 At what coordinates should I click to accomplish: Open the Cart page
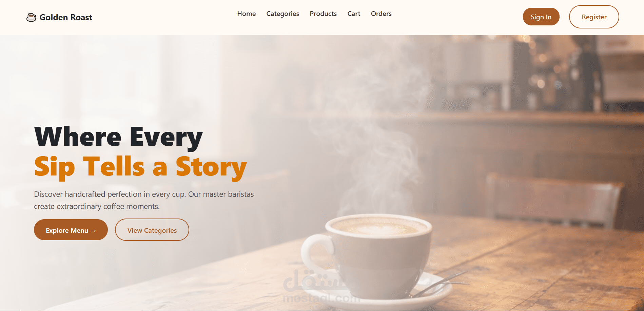(x=354, y=14)
